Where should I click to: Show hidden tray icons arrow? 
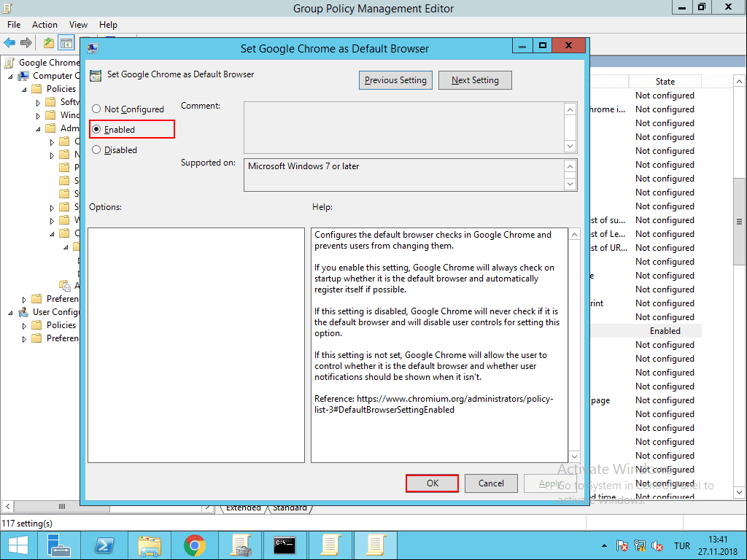604,545
